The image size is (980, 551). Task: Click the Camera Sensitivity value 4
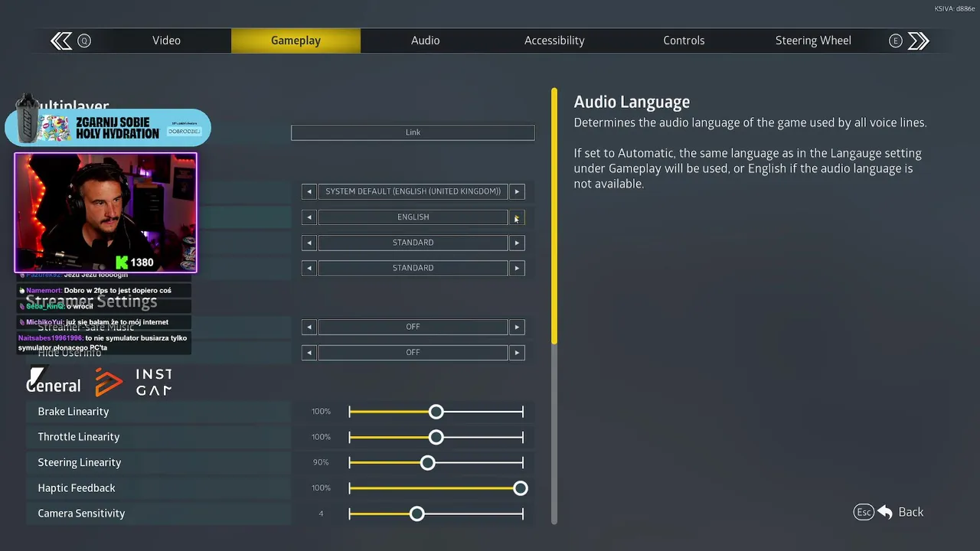[321, 514]
